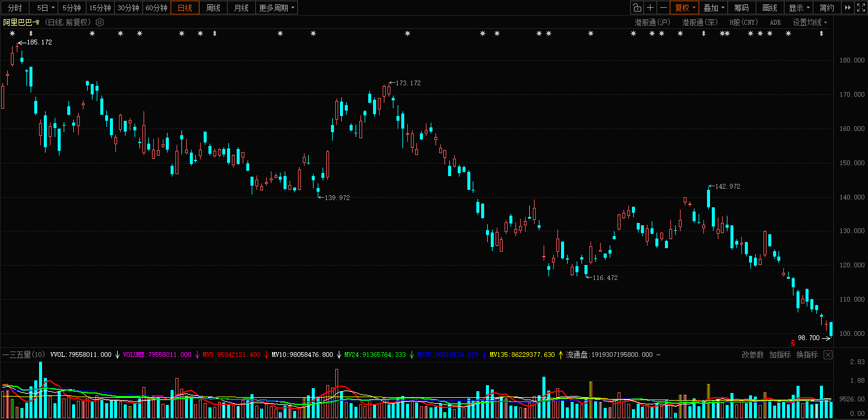Open the 复权 dropdown
Screen dimensions: 868x420
coord(685,8)
